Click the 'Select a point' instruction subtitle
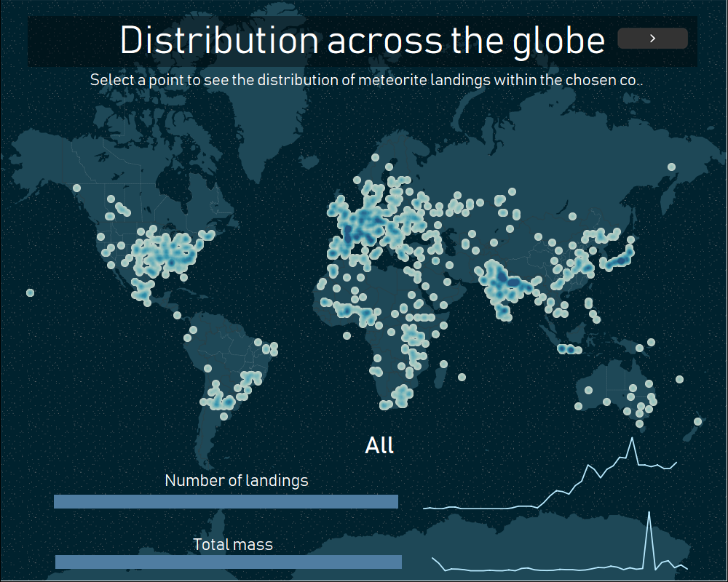 coord(366,80)
